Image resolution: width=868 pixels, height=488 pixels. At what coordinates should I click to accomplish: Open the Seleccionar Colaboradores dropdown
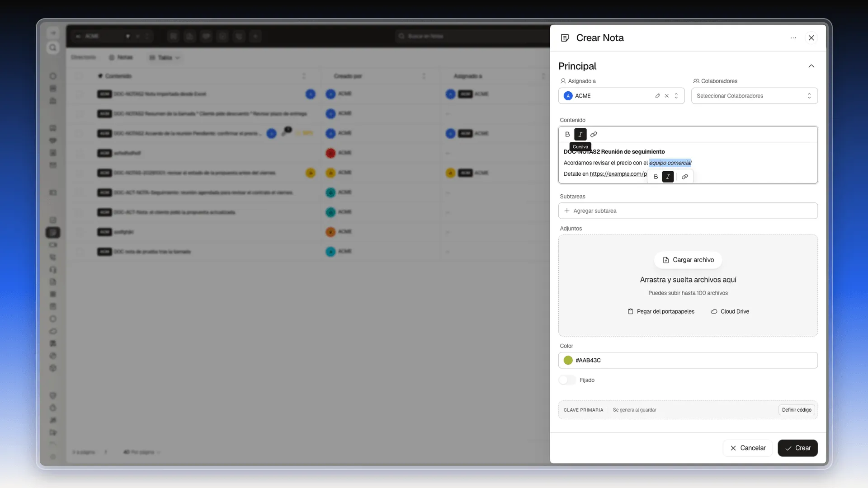(754, 96)
